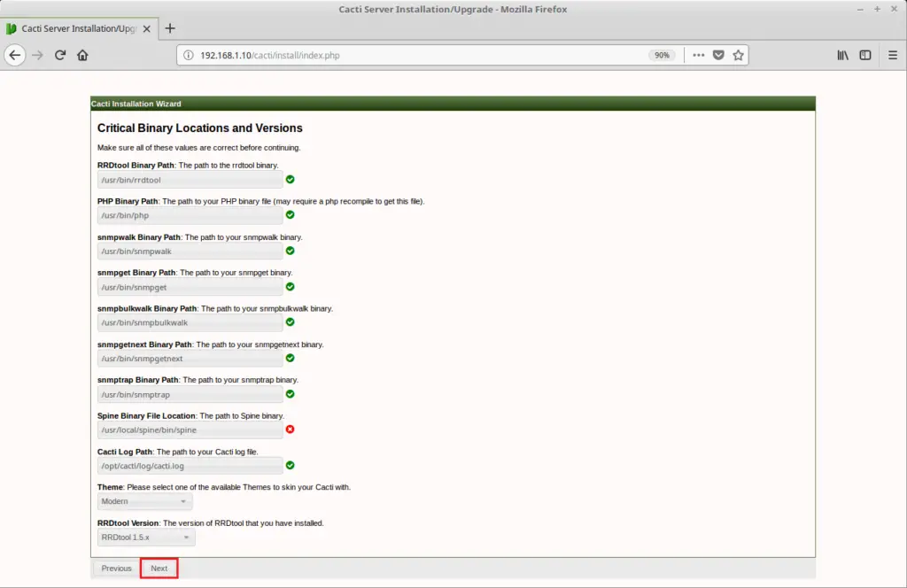Edit the /usr/bin/snmpget path field

[190, 287]
